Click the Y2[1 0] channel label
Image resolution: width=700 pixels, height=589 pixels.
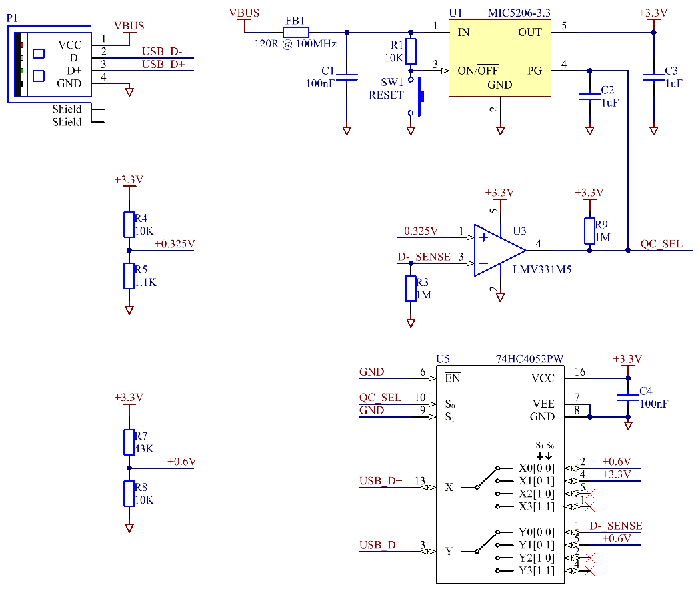tap(537, 558)
